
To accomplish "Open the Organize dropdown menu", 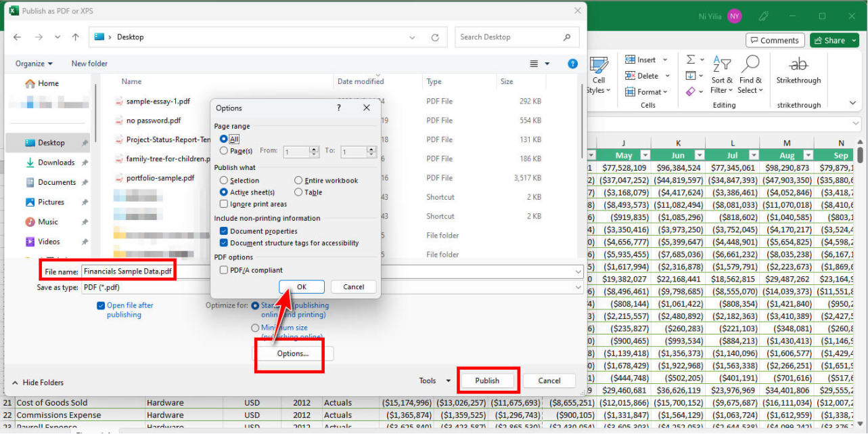I will point(34,64).
